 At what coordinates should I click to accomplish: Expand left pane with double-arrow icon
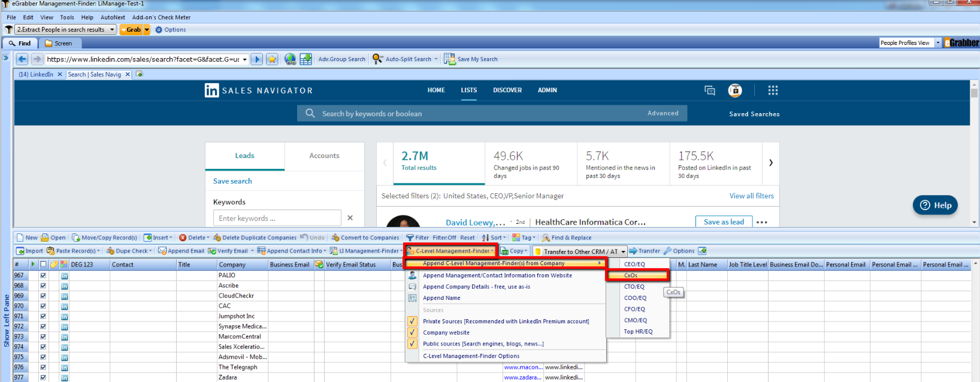click(5, 58)
